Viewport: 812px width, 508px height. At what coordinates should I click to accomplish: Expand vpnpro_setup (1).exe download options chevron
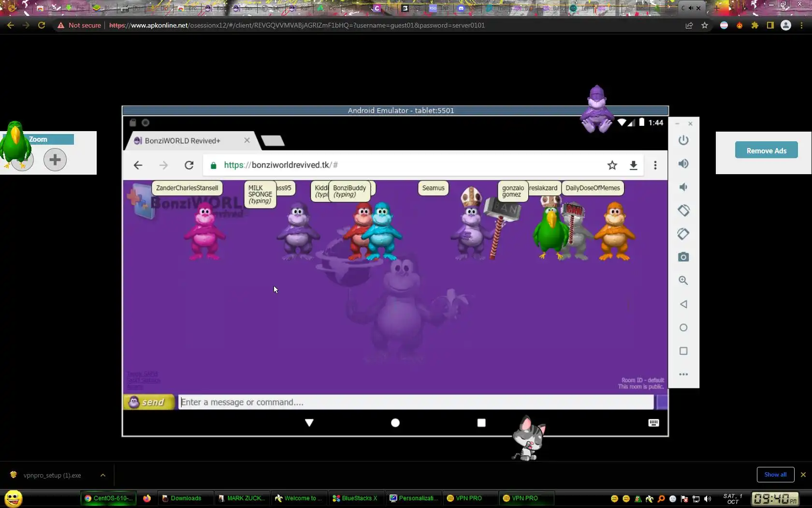[x=103, y=475]
